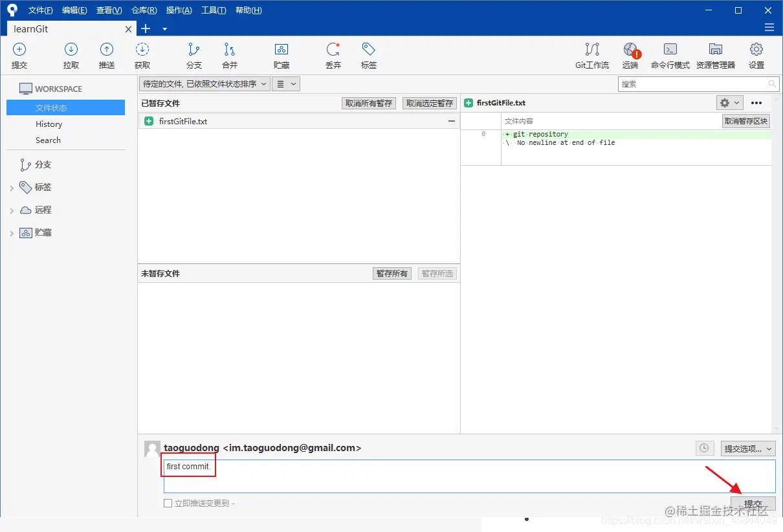Click the search magnifier icon

coord(772,84)
